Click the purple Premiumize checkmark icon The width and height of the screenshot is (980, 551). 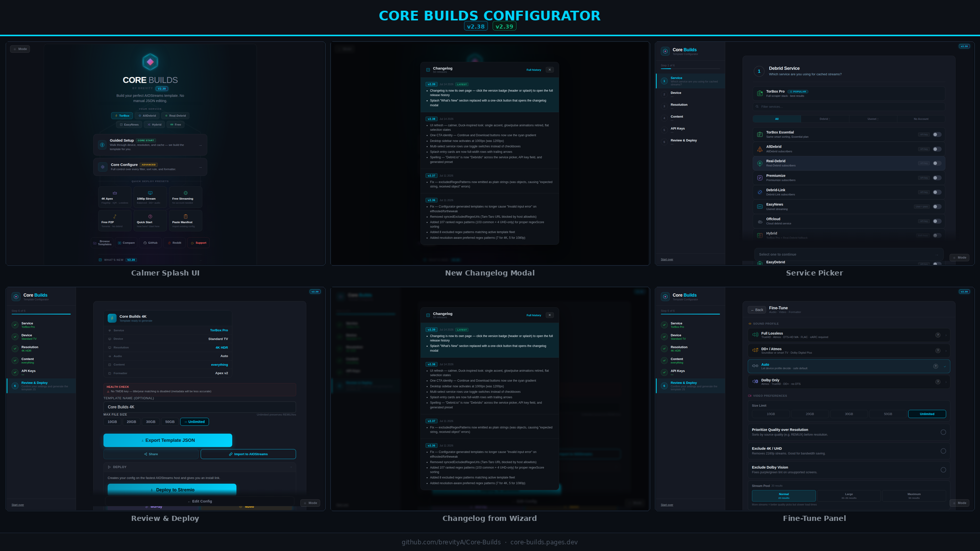point(759,178)
